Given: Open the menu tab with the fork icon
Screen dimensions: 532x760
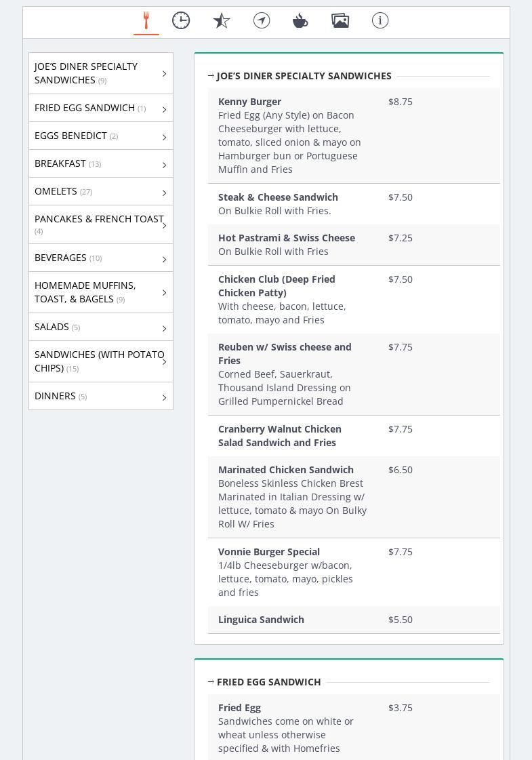Looking at the screenshot, I should 146,21.
